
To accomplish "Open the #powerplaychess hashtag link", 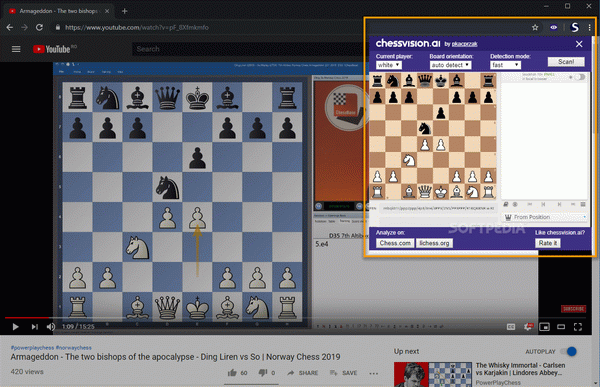I will tap(32, 348).
